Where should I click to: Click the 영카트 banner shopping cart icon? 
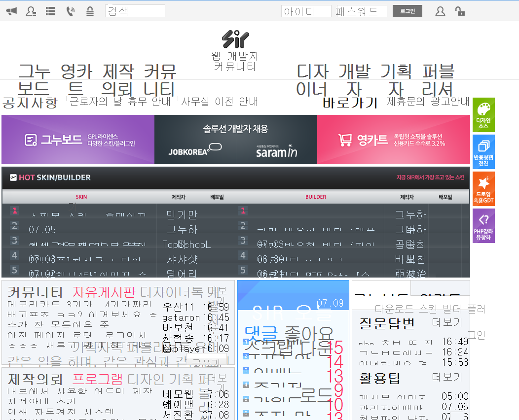(345, 140)
